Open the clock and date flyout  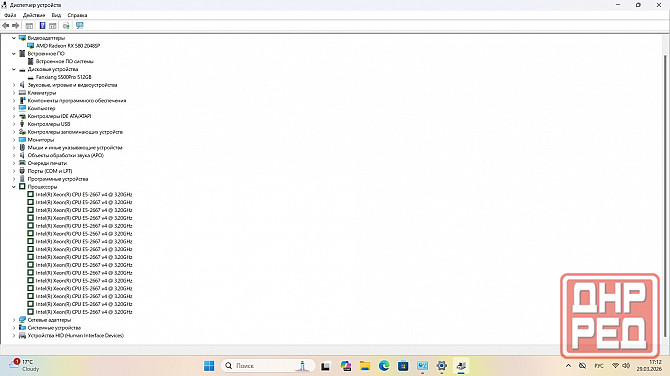pyautogui.click(x=649, y=365)
